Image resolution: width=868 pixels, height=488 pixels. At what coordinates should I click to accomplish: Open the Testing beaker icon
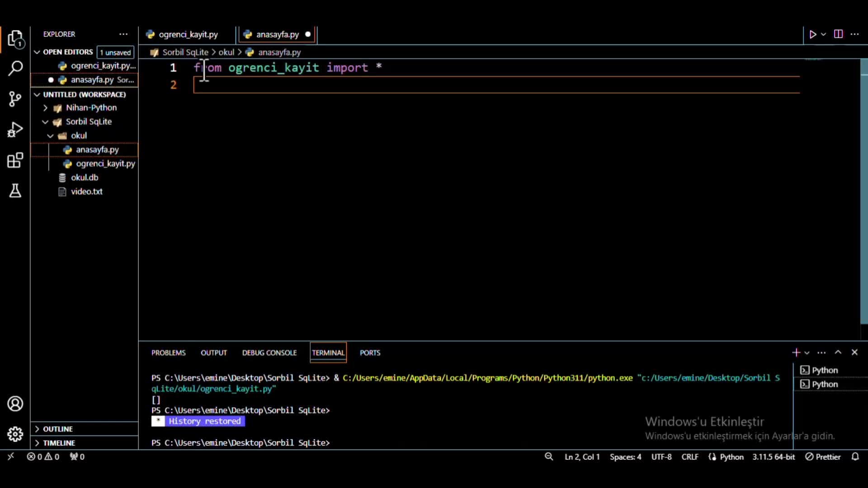click(15, 191)
